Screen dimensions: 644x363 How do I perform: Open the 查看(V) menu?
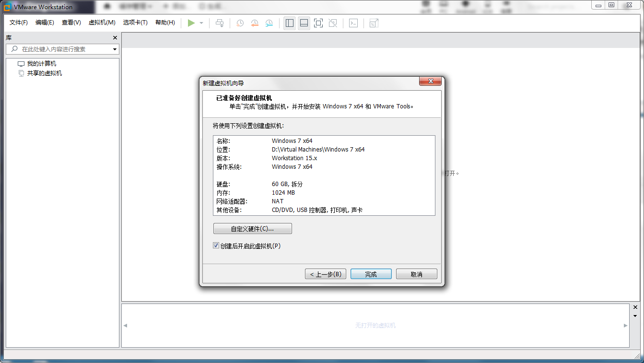[71, 23]
